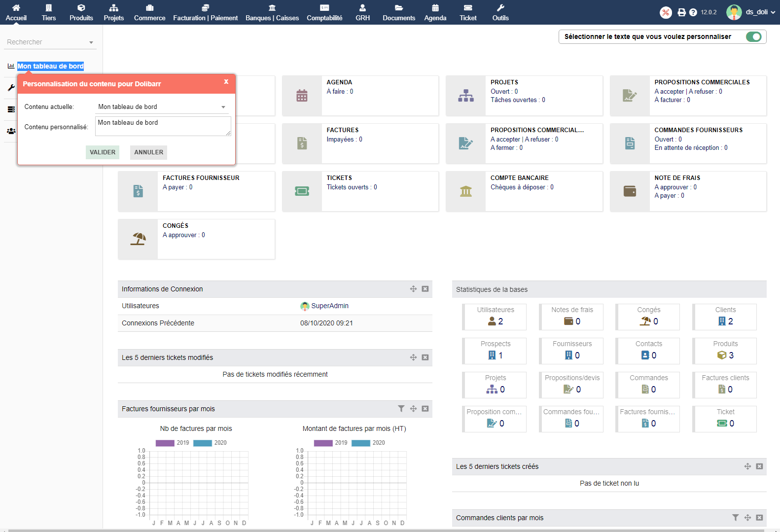Image resolution: width=780 pixels, height=532 pixels.
Task: Filter the Factures fournisseurs par mois box
Action: click(401, 409)
